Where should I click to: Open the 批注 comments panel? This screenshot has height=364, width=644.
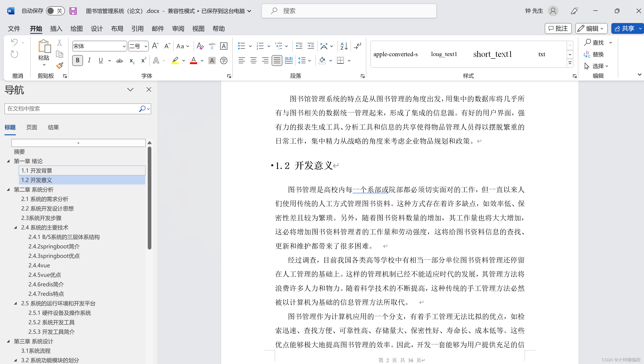coord(558,28)
